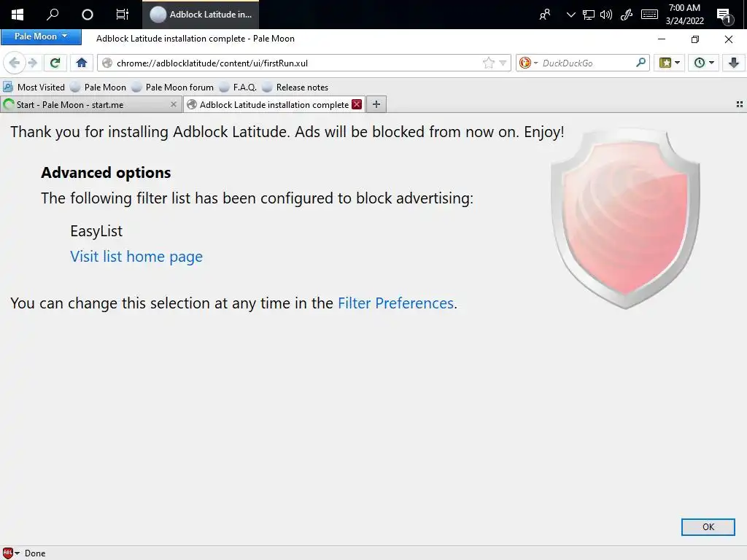Open a new tab with plus button
This screenshot has height=560, width=747.
[x=376, y=104]
